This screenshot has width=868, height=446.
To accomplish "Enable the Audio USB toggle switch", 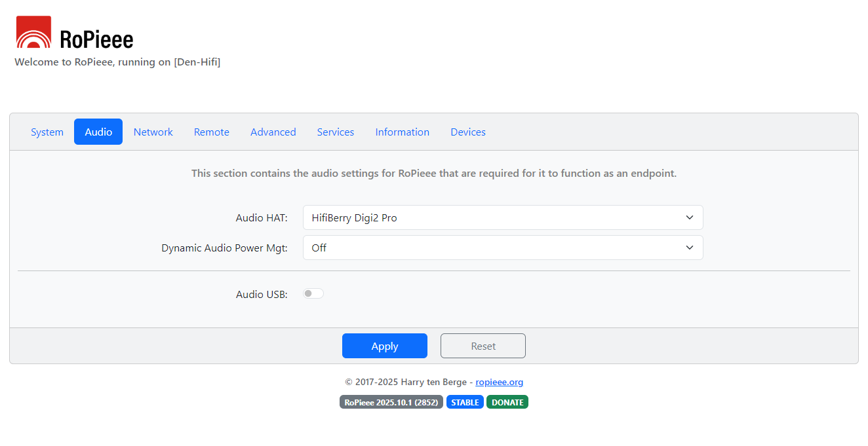I will click(313, 293).
